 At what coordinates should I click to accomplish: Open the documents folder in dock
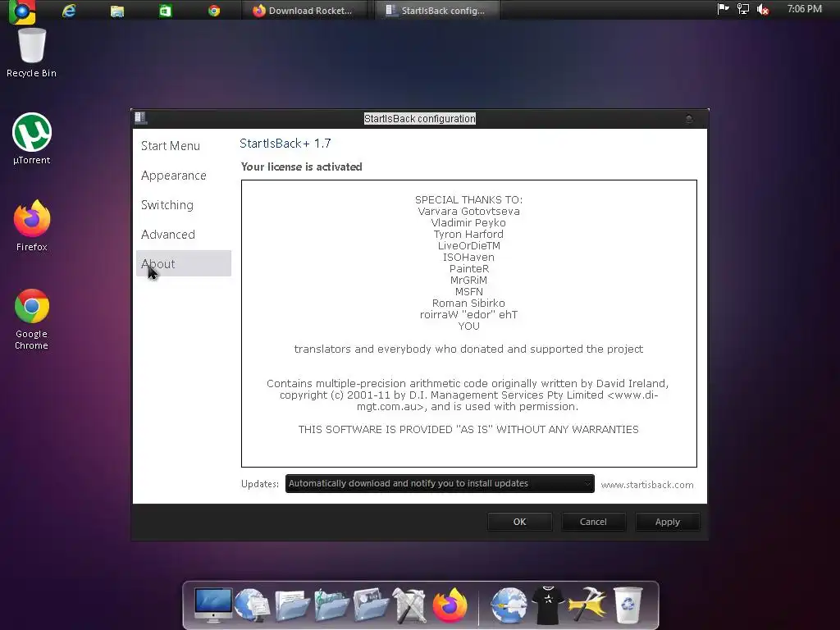point(293,605)
